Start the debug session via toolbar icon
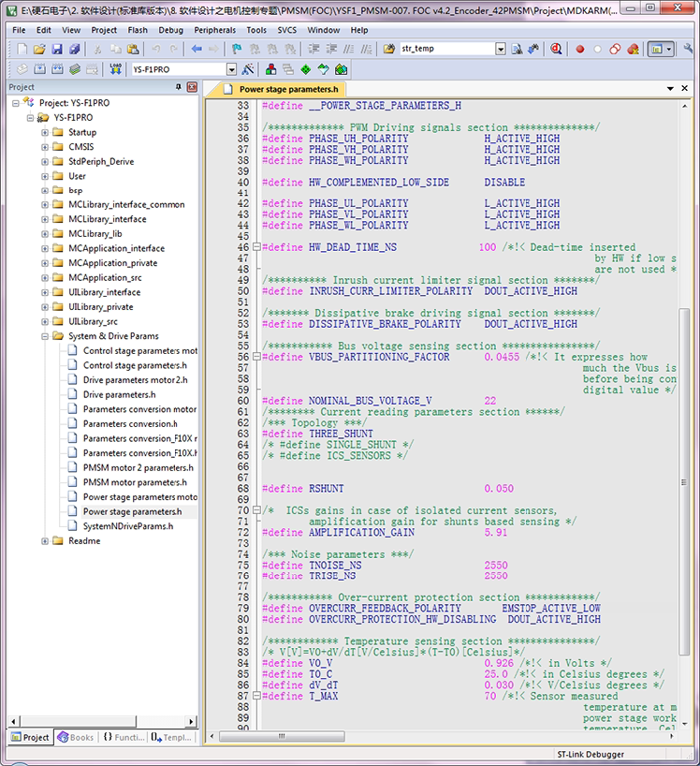Viewport: 700px width, 766px height. pos(557,49)
